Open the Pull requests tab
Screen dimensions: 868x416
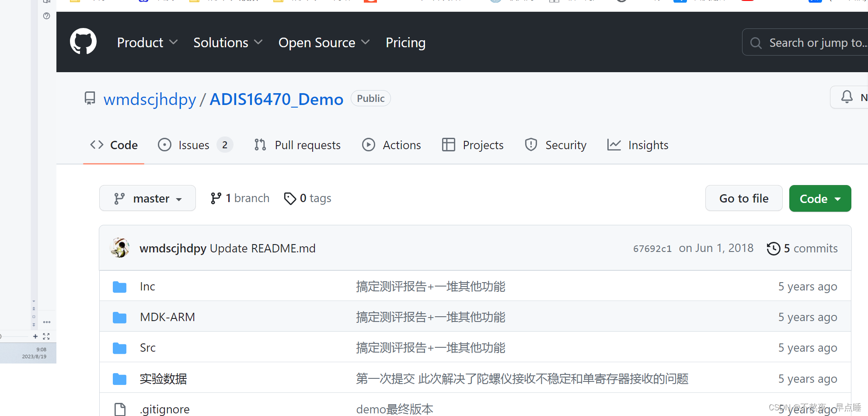[297, 145]
